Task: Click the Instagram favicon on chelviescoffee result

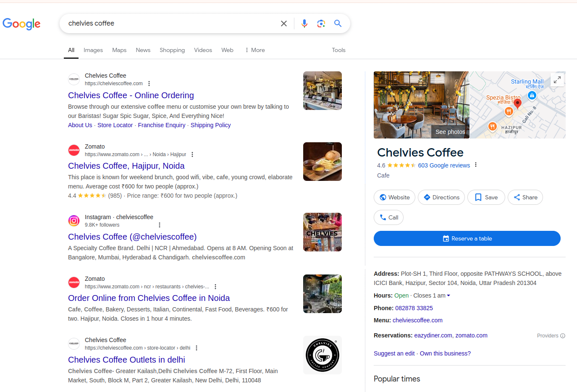Action: click(x=74, y=220)
